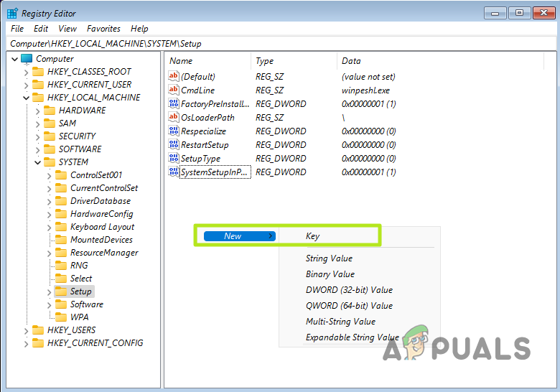Click the DWORD icon beside SetupType
Screen dimensions: 560x392
pyautogui.click(x=174, y=158)
